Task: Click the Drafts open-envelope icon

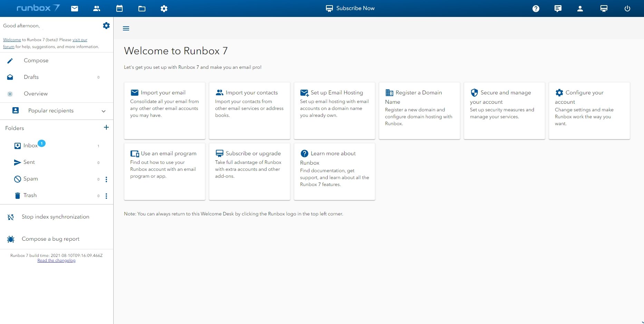Action: [10, 77]
